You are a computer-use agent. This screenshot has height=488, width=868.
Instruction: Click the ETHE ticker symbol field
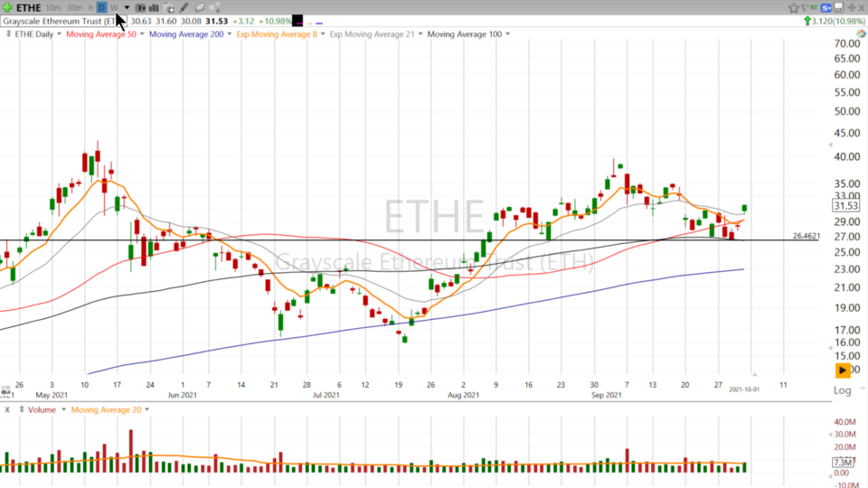click(28, 7)
